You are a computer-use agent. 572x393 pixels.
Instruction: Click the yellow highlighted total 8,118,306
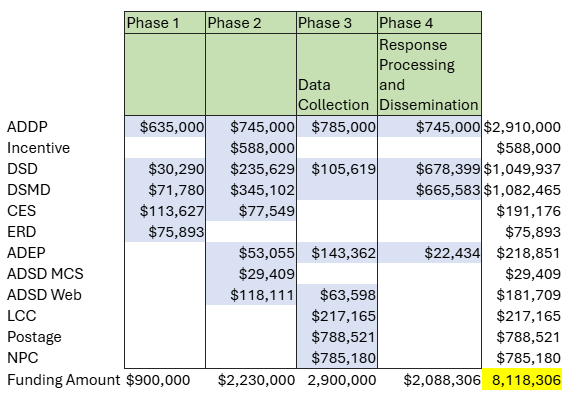click(522, 380)
